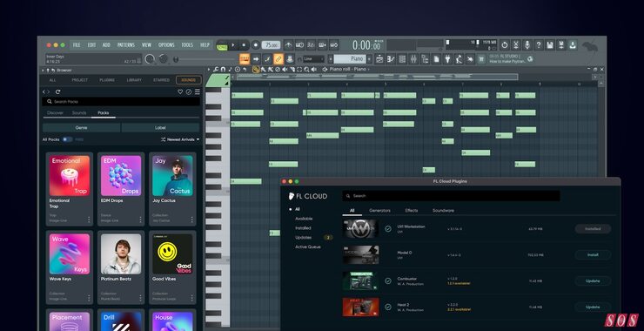644x331 pixels.
Task: Click the Stop button in transport
Action: 244,44
